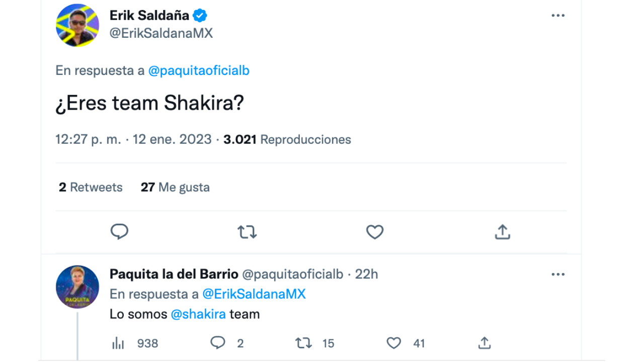View analytics icon on Paquita's reply
Image resolution: width=644 pixels, height=362 pixels.
click(x=118, y=343)
